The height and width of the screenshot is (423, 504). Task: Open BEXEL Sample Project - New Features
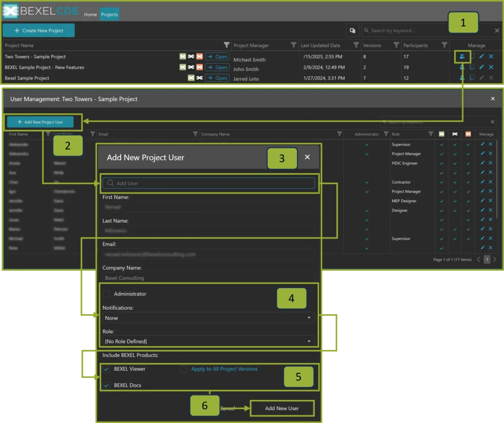click(217, 67)
